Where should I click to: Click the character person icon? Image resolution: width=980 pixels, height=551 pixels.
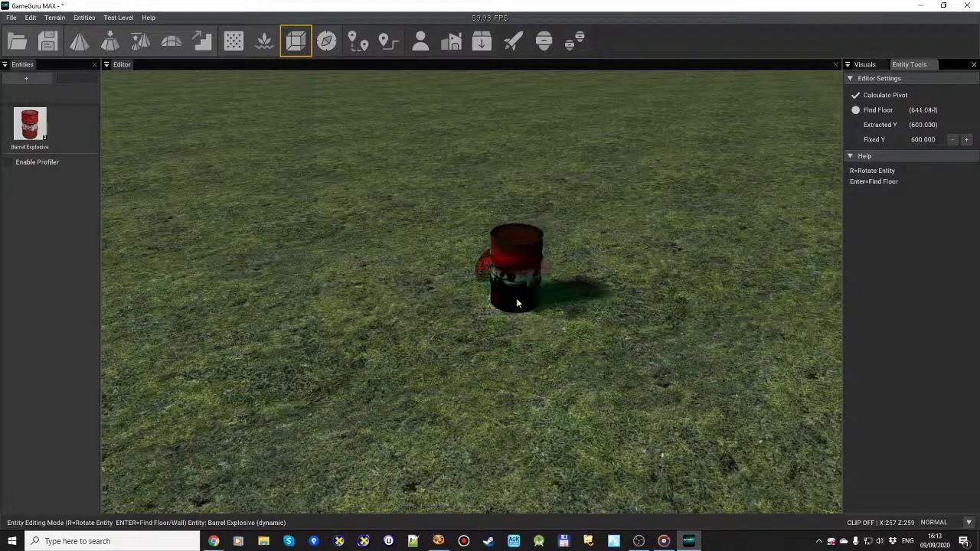click(x=420, y=41)
